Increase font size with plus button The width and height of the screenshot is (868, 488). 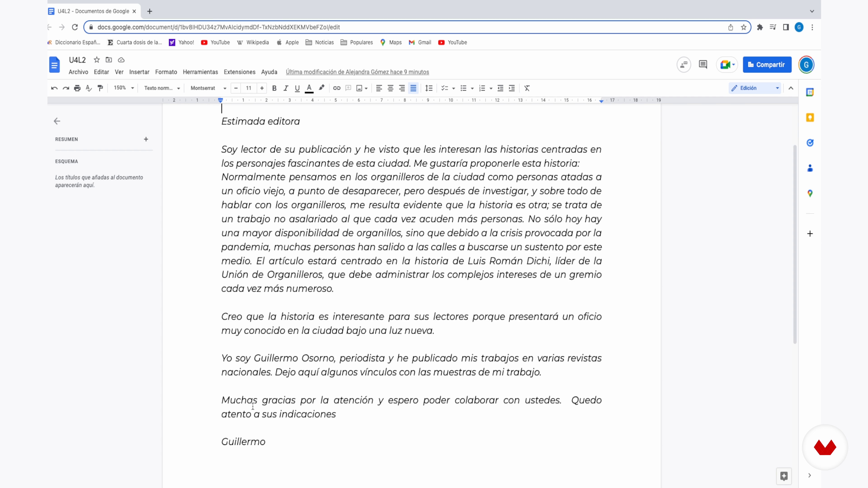coord(262,88)
